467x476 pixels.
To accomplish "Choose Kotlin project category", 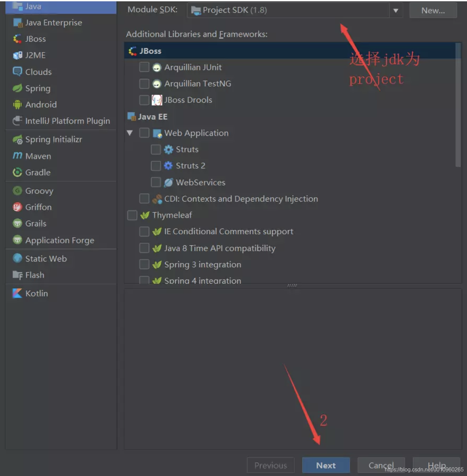I will [61, 293].
